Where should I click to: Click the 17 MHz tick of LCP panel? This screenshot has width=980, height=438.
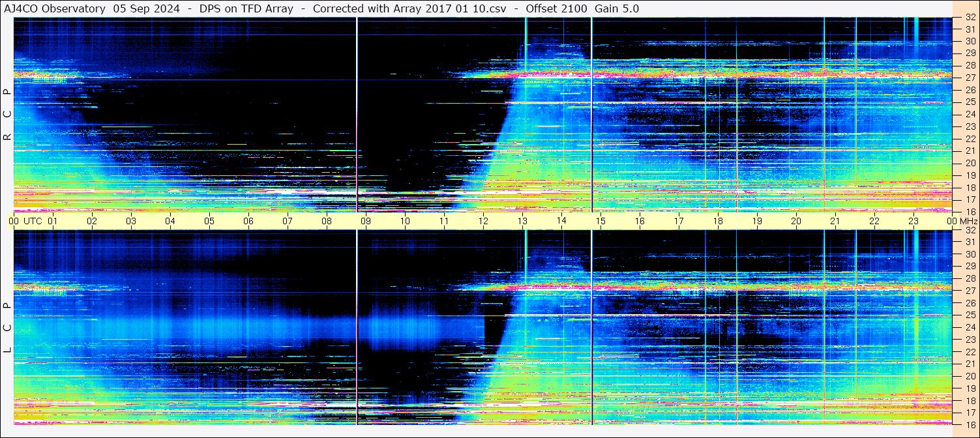pyautogui.click(x=970, y=413)
